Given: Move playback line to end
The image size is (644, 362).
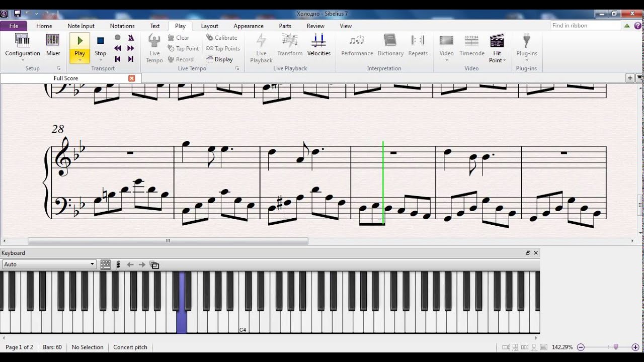Looking at the screenshot, I should tap(131, 59).
